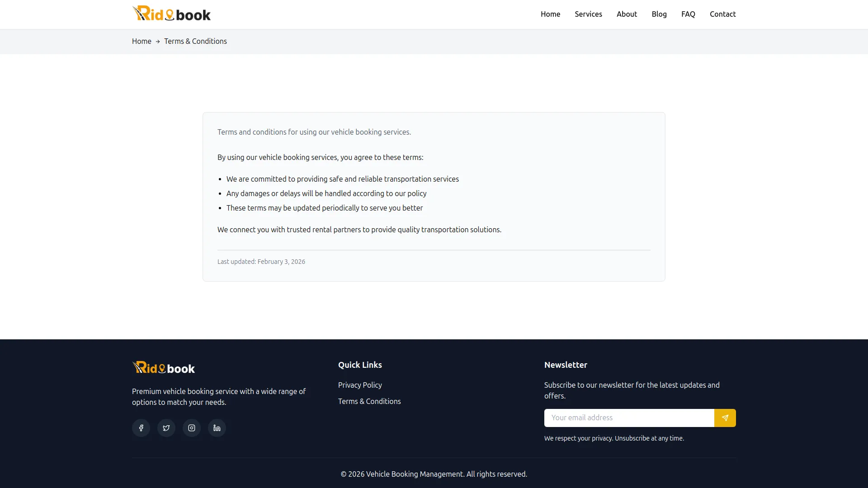The height and width of the screenshot is (488, 868).
Task: Click the email address input field
Action: tap(628, 418)
